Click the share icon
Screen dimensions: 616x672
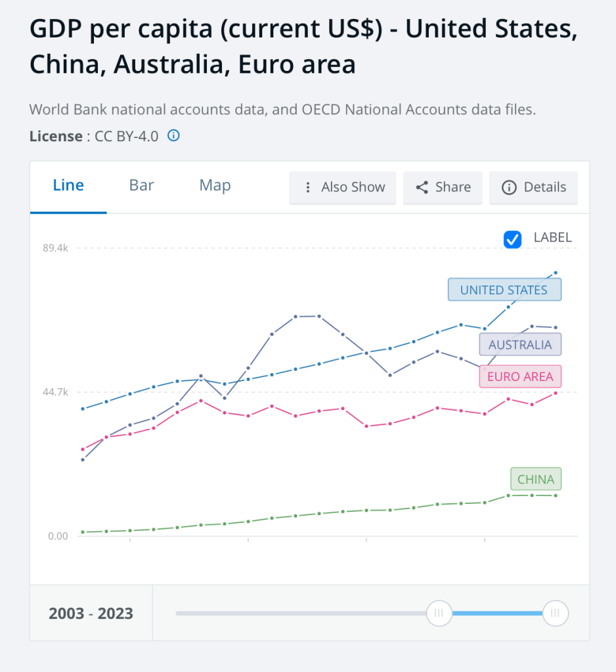coord(422,187)
